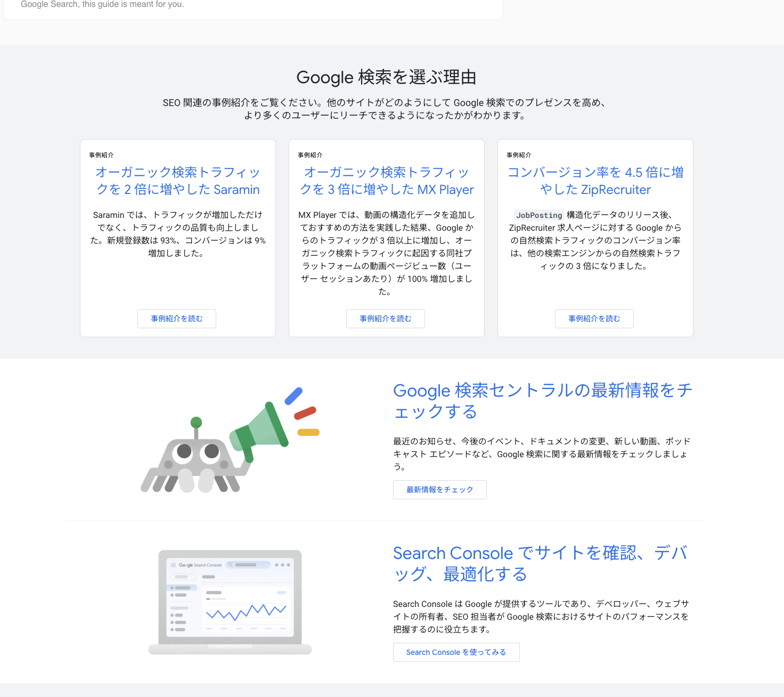
Task: Click the MX Player description paragraph
Action: pos(386,253)
